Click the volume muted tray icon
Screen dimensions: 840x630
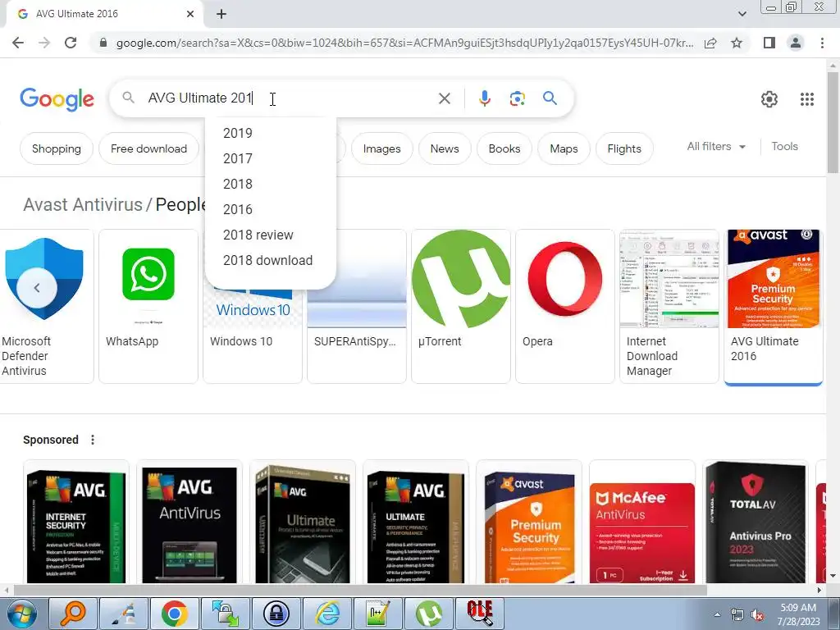(x=757, y=615)
